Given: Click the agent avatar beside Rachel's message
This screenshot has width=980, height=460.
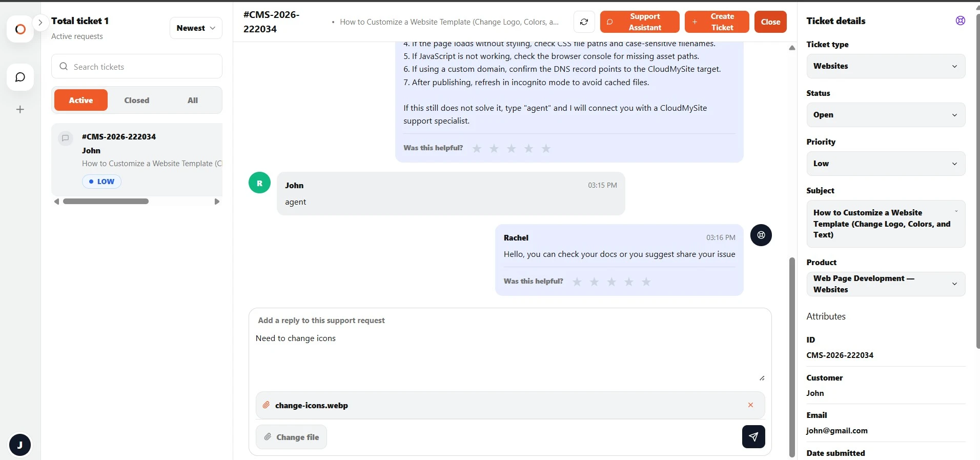Looking at the screenshot, I should pyautogui.click(x=761, y=235).
